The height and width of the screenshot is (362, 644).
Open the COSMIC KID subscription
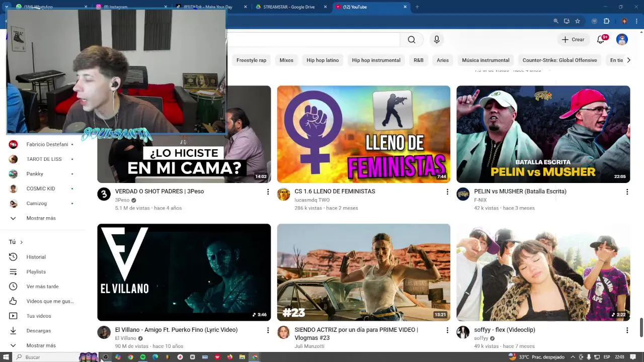(x=42, y=189)
